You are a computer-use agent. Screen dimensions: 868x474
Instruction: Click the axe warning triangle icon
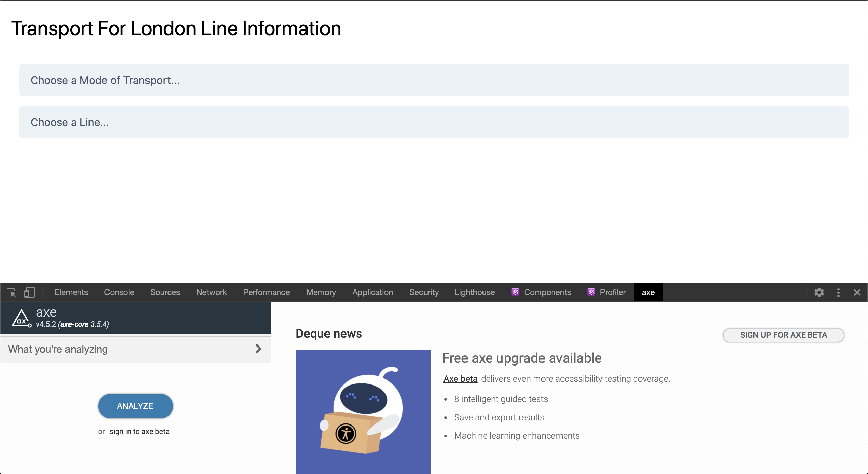21,318
